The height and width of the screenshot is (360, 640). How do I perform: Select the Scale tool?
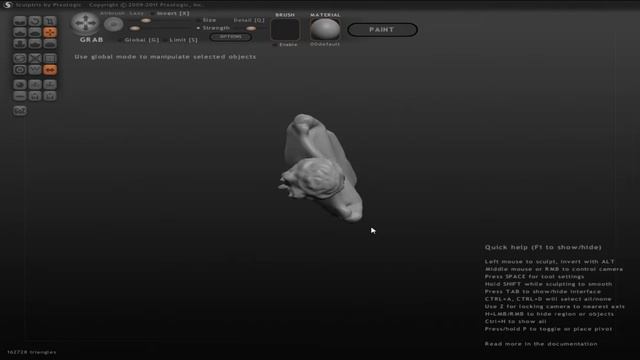50,21
